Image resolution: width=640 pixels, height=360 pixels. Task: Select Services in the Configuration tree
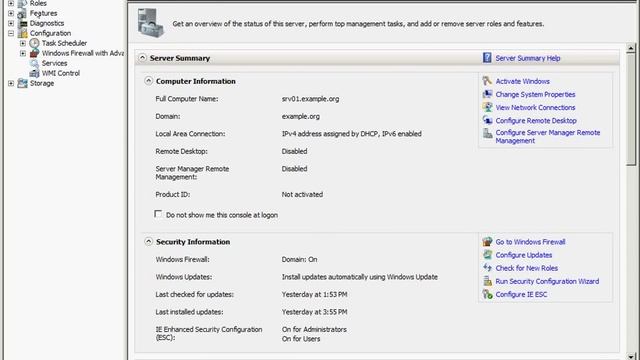tap(54, 63)
